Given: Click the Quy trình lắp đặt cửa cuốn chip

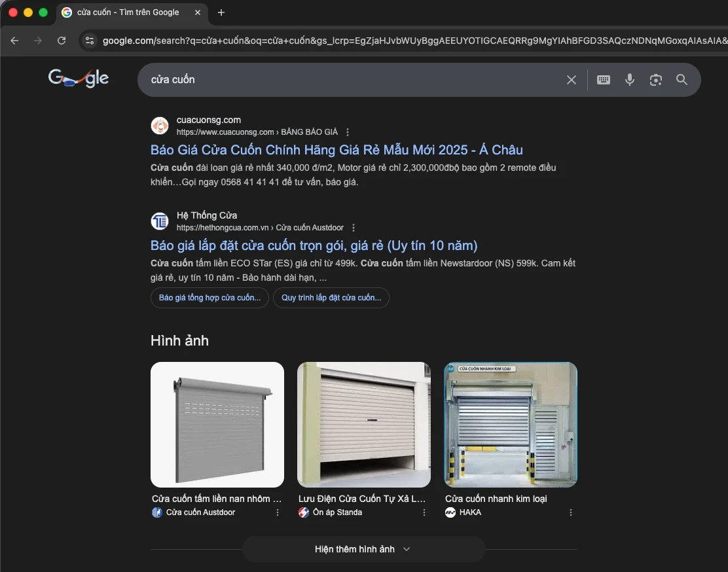Looking at the screenshot, I should 331,298.
